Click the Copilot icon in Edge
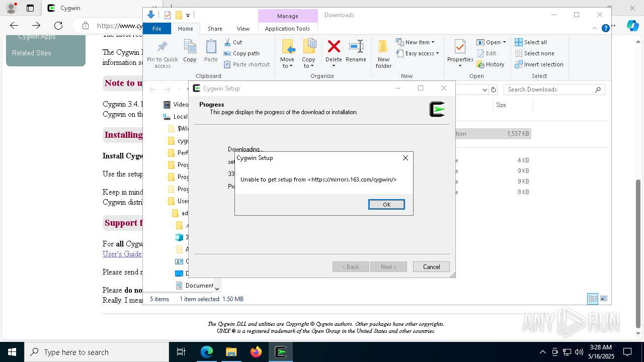Viewport: 644px width, 362px height. [x=632, y=26]
